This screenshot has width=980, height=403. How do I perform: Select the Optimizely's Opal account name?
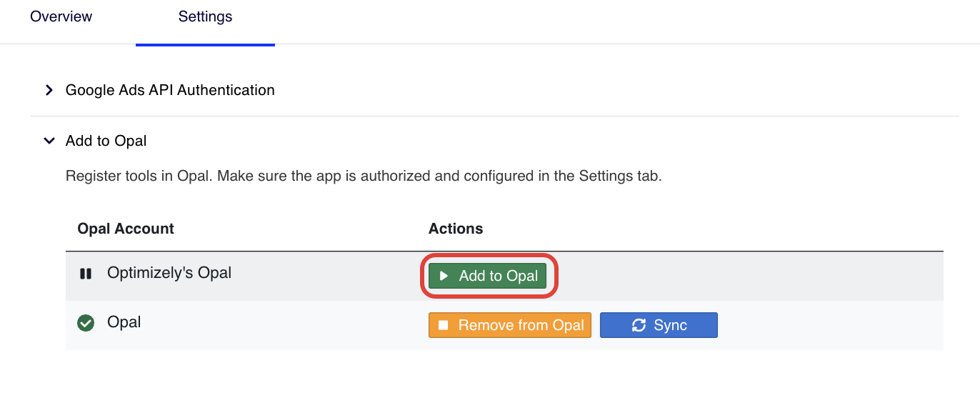point(169,273)
